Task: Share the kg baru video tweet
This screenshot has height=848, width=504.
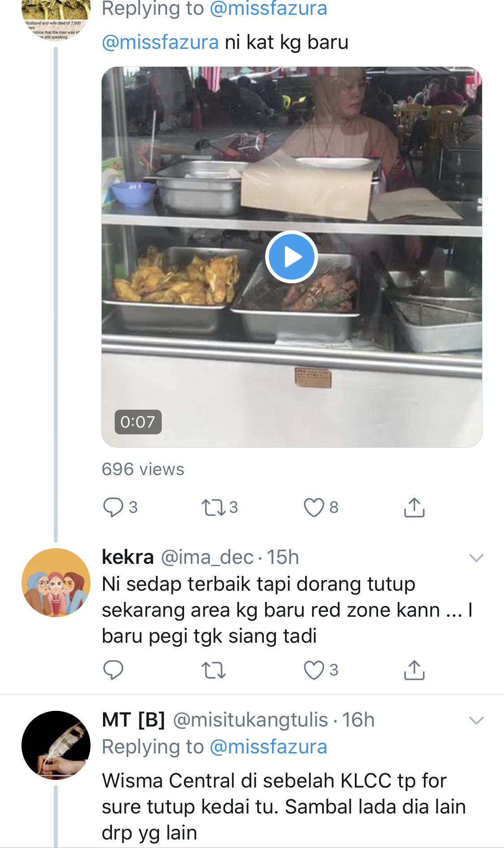Action: 414,507
